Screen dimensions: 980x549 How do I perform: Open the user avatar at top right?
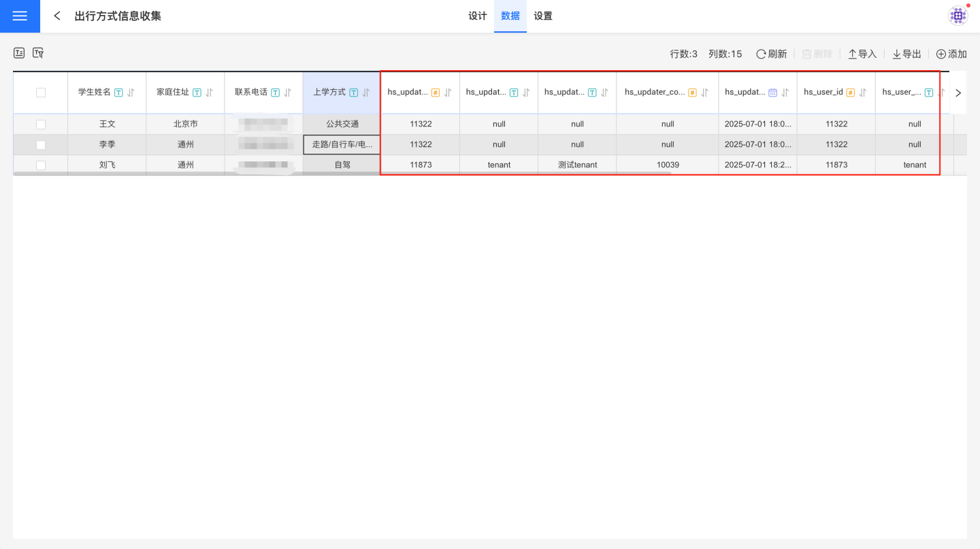(x=958, y=16)
